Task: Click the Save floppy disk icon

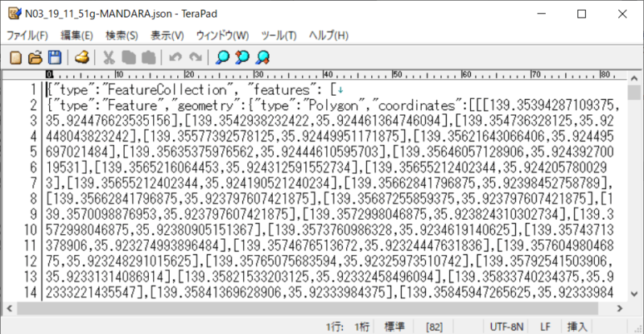Action: pyautogui.click(x=55, y=57)
